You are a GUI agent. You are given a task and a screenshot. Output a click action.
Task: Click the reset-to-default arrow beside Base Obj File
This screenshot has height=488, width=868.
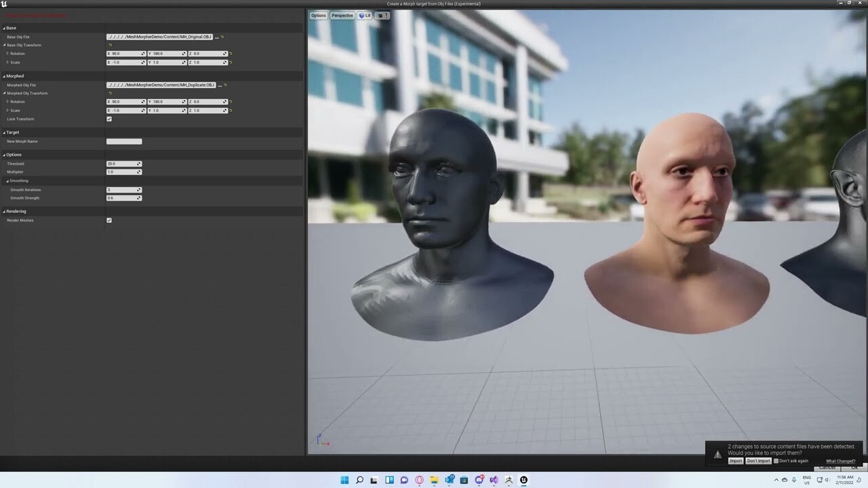(x=222, y=37)
